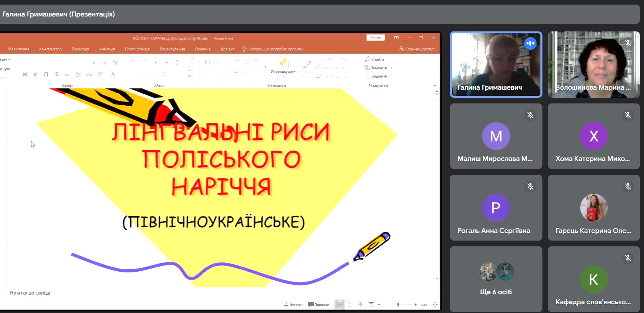Click the Увійти sign-in button
The image size is (644, 313).
[376, 38]
